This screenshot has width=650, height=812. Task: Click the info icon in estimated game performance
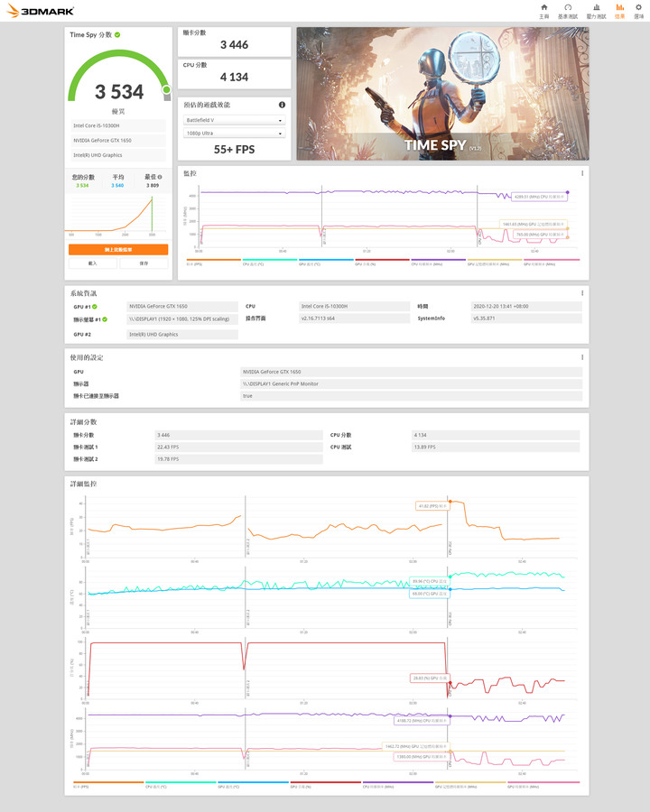click(282, 105)
